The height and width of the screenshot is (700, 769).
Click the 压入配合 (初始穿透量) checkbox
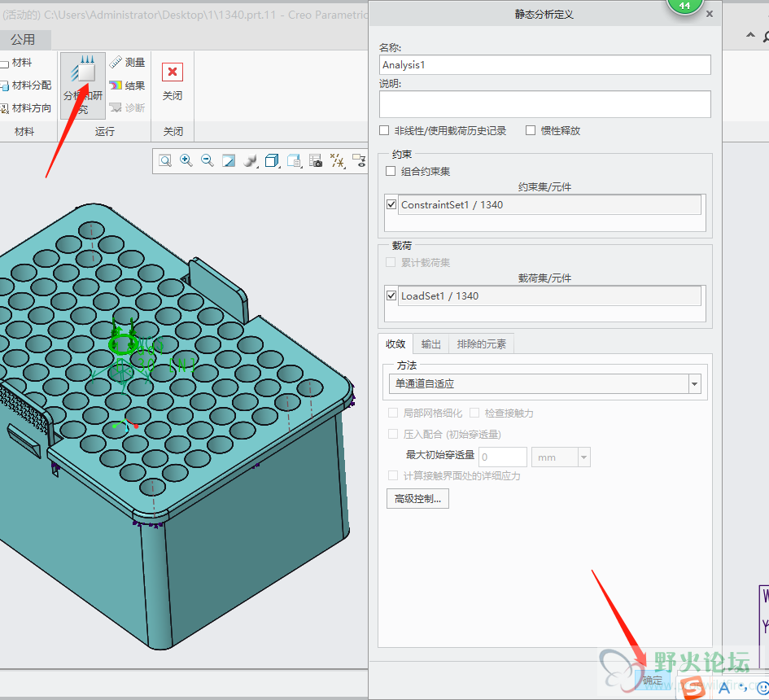[393, 434]
